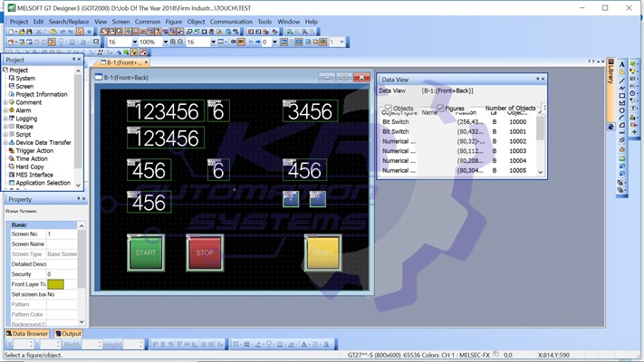This screenshot has height=362, width=644.
Task: Expand the Device Data Transfer node
Action: coord(6,142)
